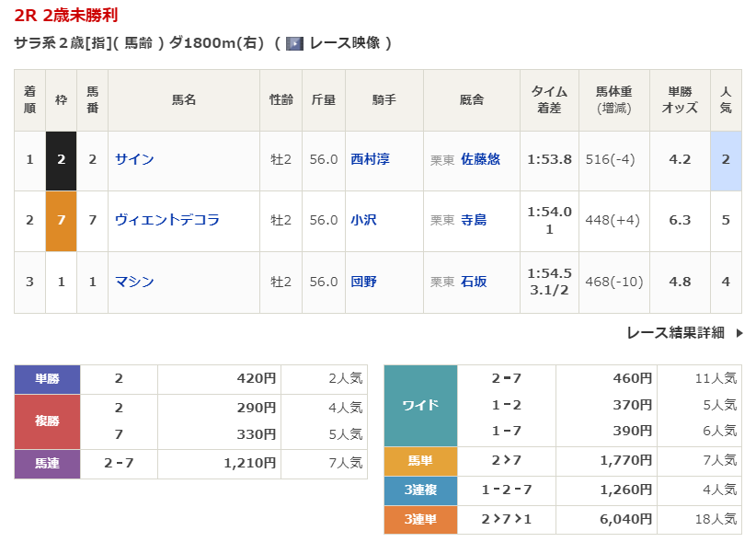The height and width of the screenshot is (542, 756).
Task: Select the 単勝 payout label
Action: 48,378
